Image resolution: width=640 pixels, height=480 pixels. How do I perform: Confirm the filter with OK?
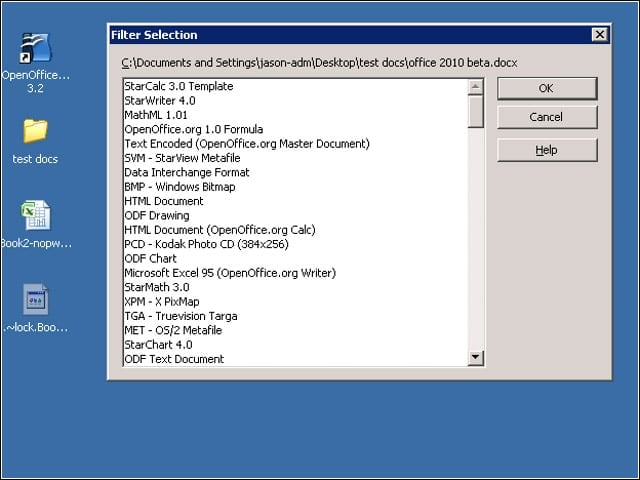[547, 88]
